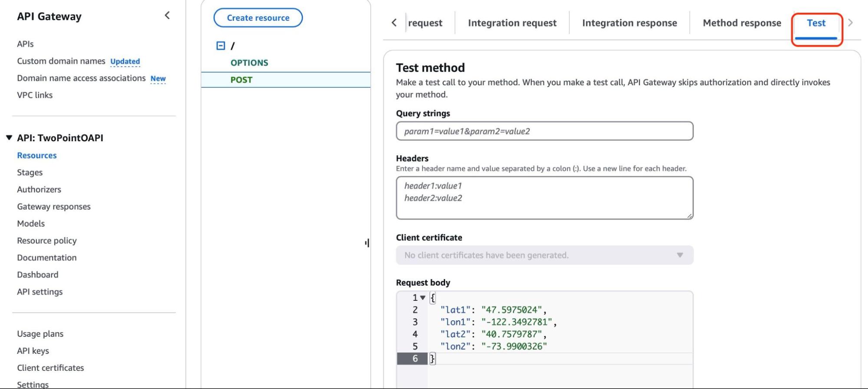This screenshot has height=389, width=868.
Task: Click line number 6 in editor gutter
Action: 415,359
